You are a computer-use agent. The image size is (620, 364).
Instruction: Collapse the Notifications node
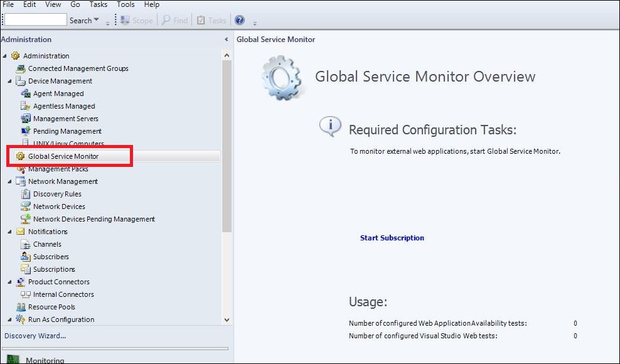(x=10, y=232)
